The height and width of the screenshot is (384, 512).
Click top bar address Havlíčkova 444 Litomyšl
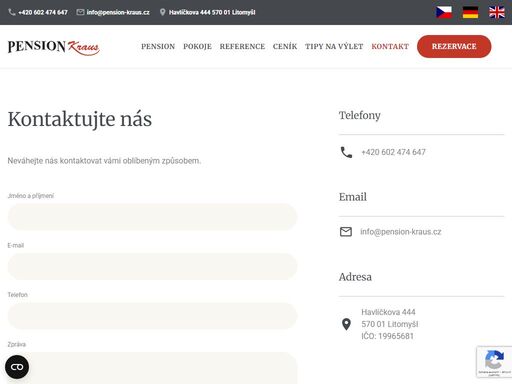pyautogui.click(x=212, y=12)
